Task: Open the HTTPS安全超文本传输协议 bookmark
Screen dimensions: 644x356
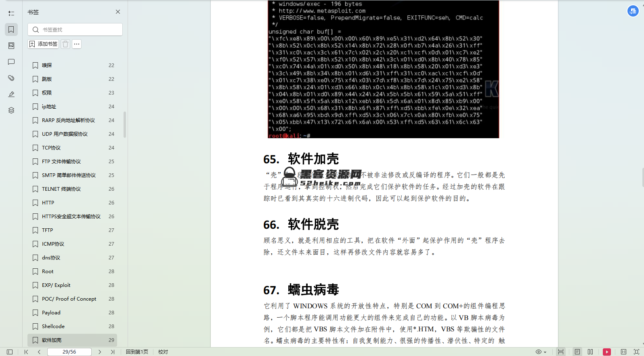Action: coord(72,217)
